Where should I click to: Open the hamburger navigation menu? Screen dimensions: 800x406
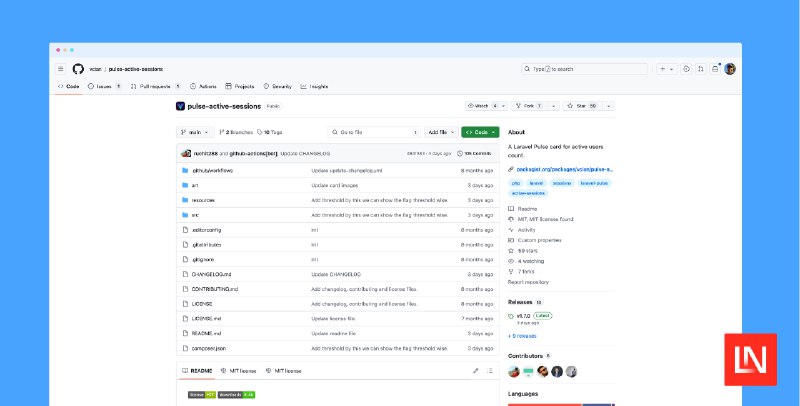(x=61, y=69)
